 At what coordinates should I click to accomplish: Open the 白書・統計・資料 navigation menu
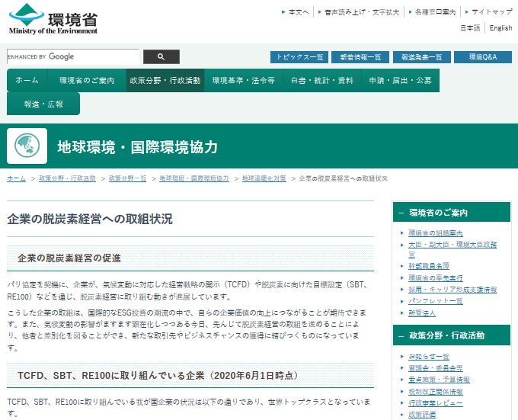pos(323,80)
